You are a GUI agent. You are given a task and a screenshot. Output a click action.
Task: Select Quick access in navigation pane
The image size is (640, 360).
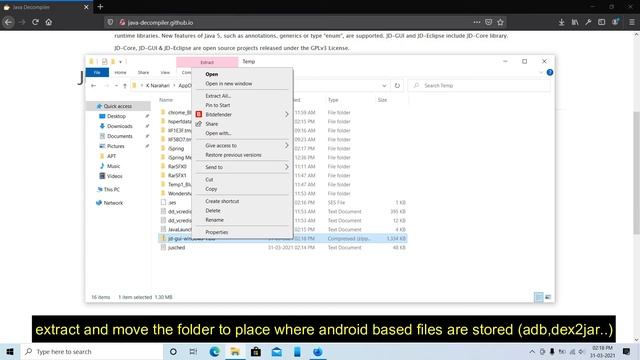point(118,106)
